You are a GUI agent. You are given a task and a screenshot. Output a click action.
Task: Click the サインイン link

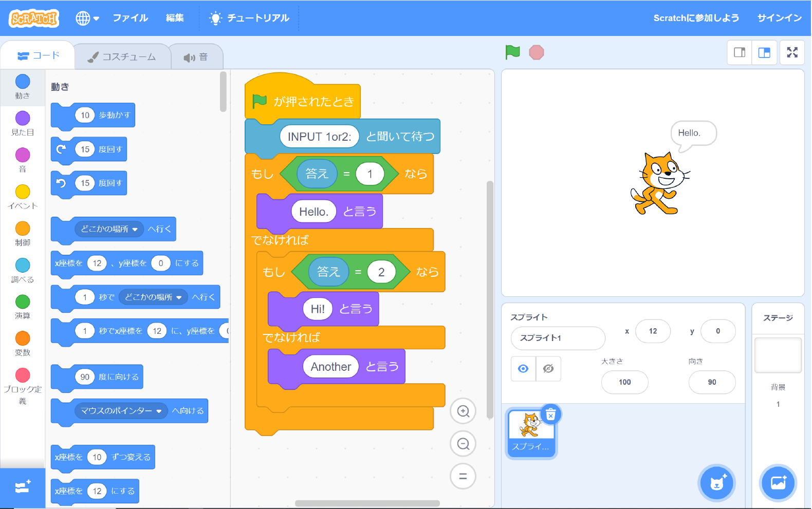point(779,18)
